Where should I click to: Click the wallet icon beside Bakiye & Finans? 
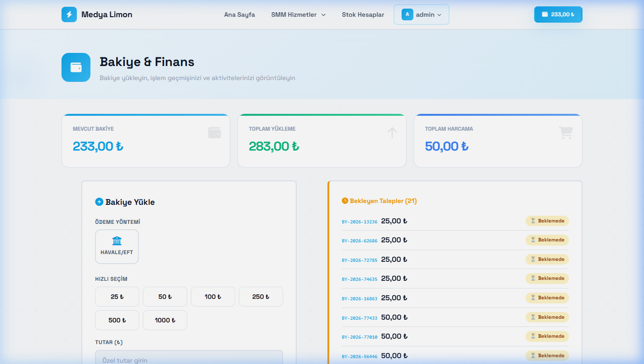pos(76,67)
